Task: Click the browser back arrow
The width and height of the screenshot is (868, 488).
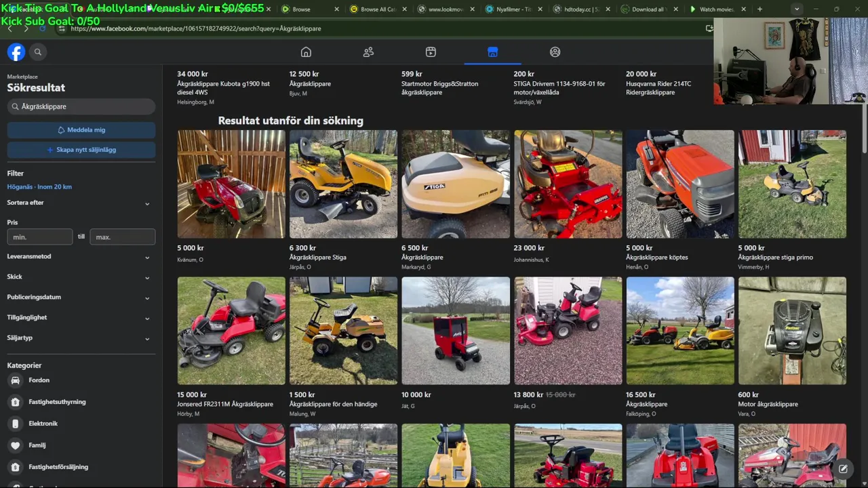Action: (x=10, y=28)
